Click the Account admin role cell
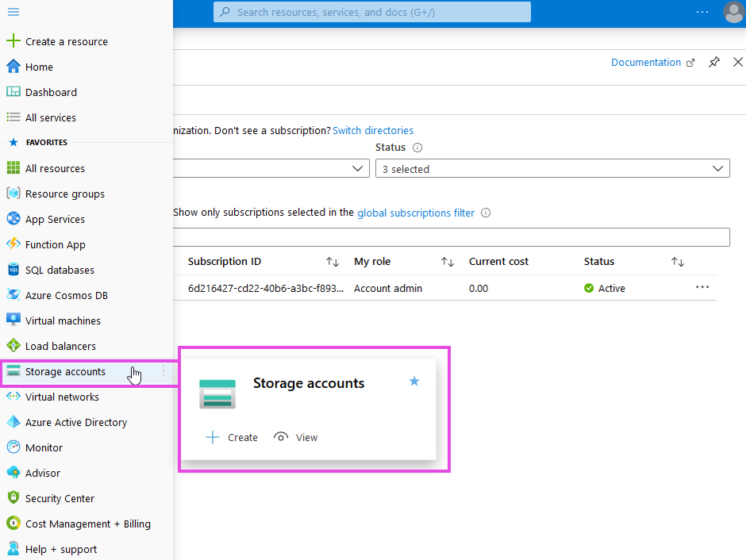Image resolution: width=746 pixels, height=560 pixels. pos(388,288)
